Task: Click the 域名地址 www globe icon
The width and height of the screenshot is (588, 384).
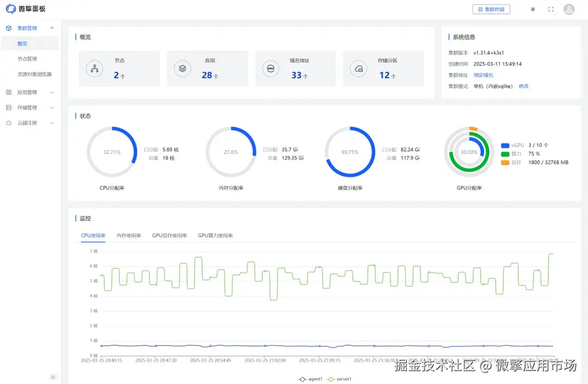Action: click(271, 69)
